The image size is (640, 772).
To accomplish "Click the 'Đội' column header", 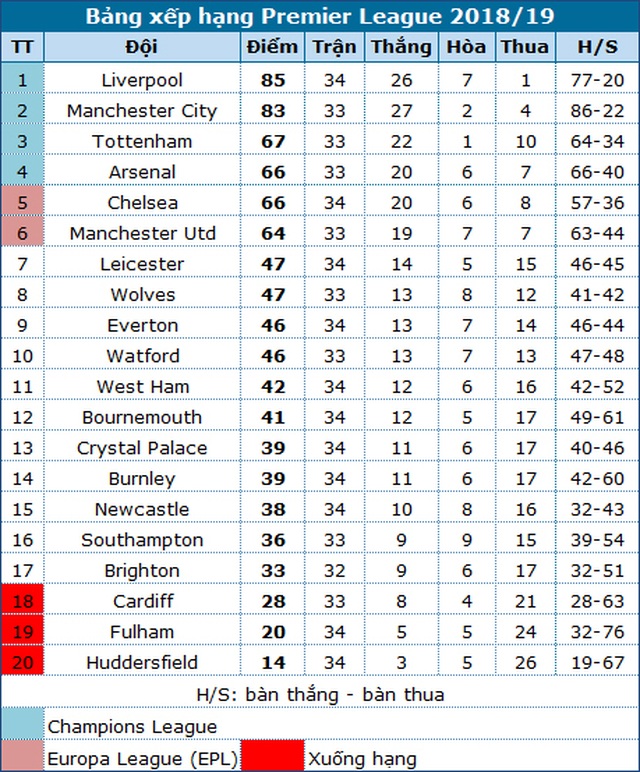I will 141,47.
